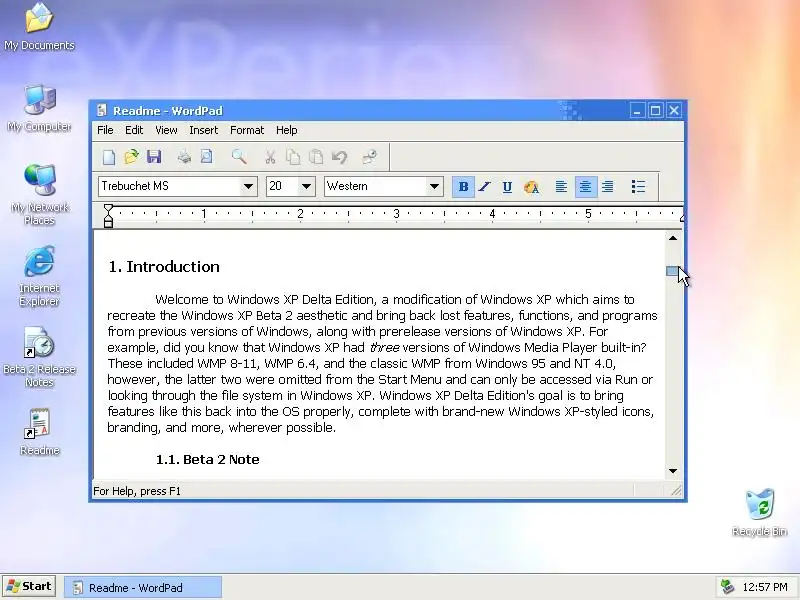Click the first-line indent marker on ruler
This screenshot has height=600, width=800.
(x=108, y=209)
